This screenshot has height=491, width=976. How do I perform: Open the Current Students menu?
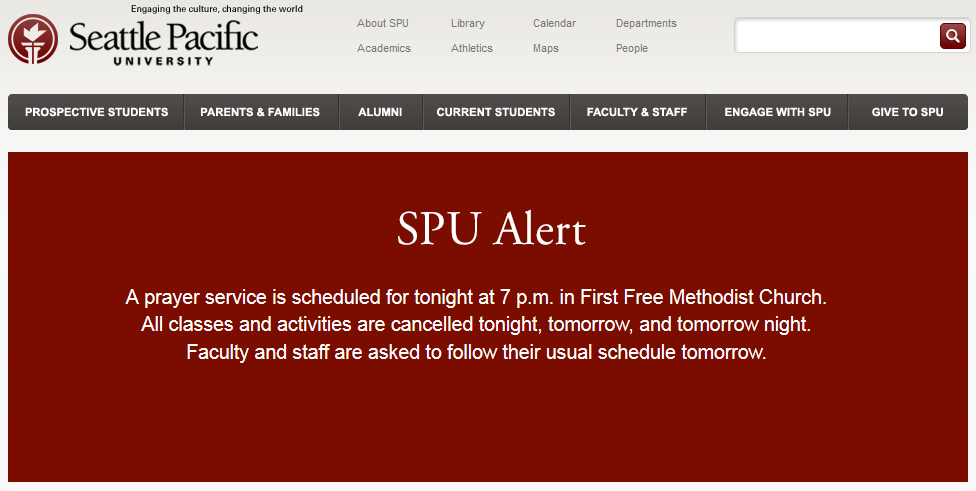[x=496, y=112]
